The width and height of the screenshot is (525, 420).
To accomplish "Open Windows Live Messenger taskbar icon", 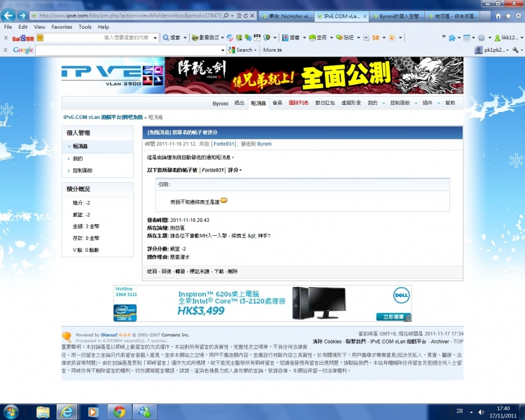I will [145, 412].
